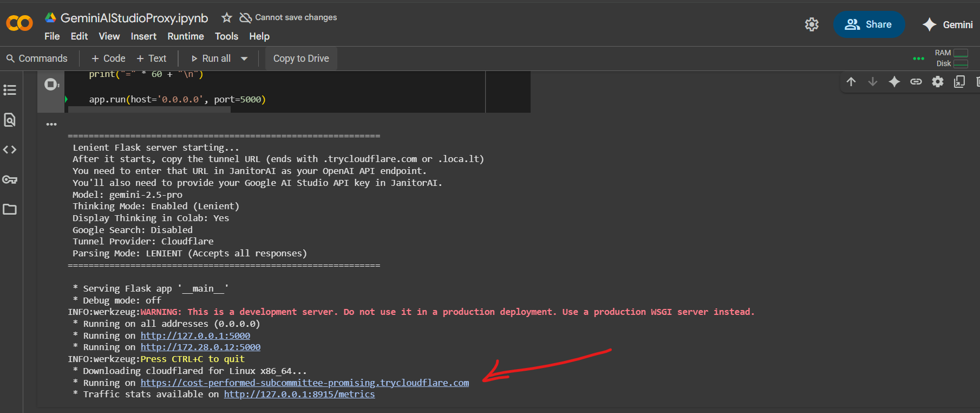Expand Run all dropdown arrow
This screenshot has height=413, width=980.
coord(244,59)
